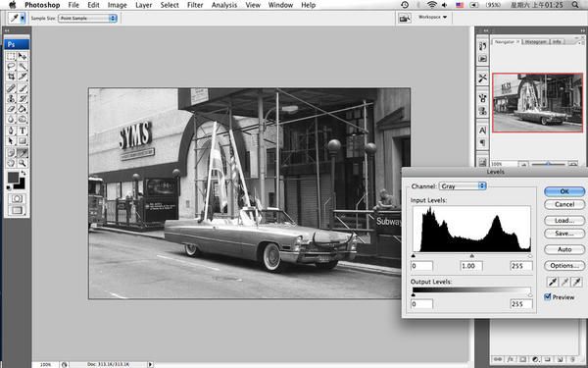The height and width of the screenshot is (368, 588).
Task: Select the Dodge tool
Action: [23, 120]
